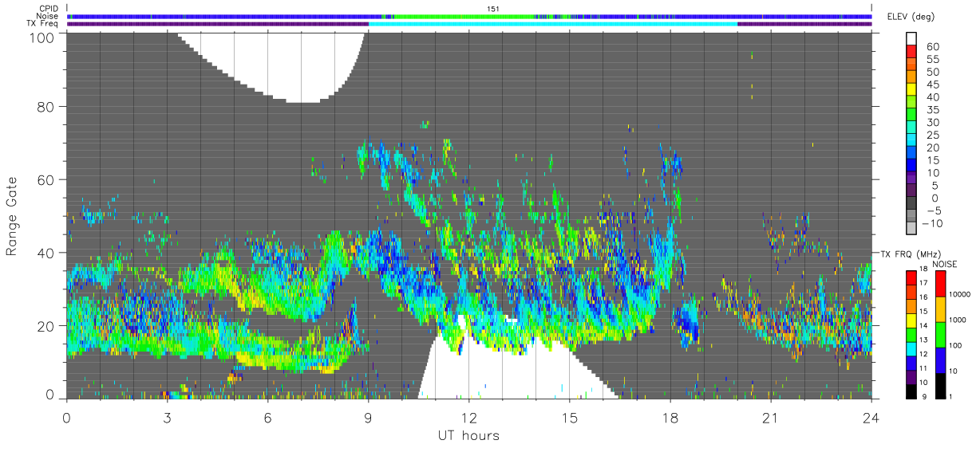Select the black swatch in NOISE colorbar
980x452 pixels.
click(x=940, y=386)
